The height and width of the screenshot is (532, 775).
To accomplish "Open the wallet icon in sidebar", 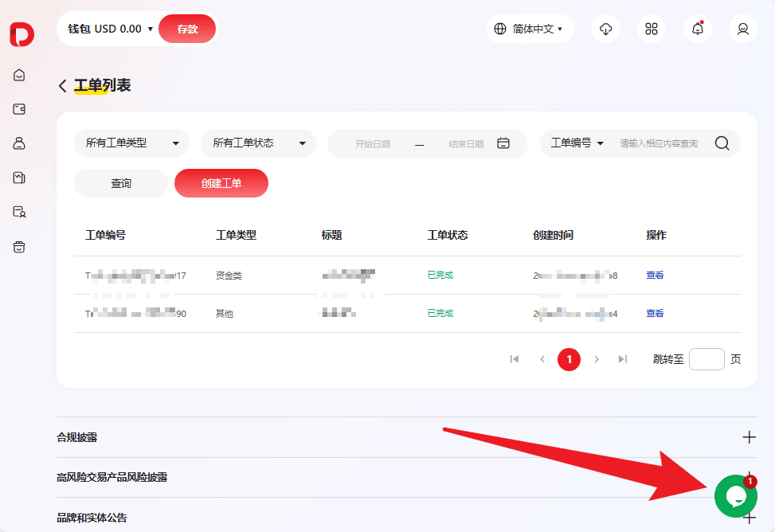I will point(20,109).
